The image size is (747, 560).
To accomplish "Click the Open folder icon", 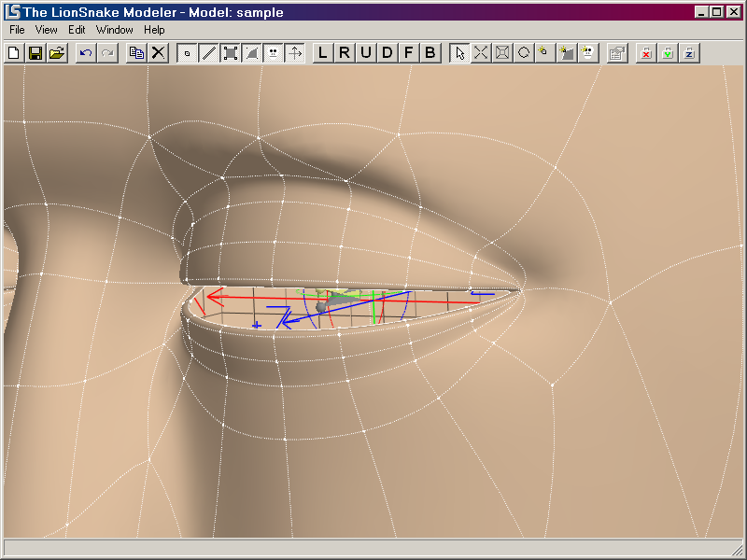I will coord(57,53).
